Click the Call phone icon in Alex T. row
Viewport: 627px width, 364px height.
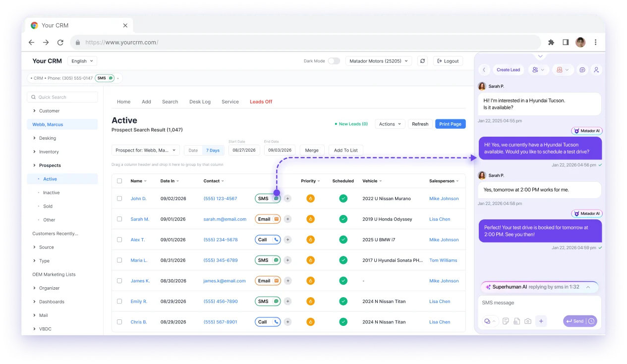(x=276, y=240)
